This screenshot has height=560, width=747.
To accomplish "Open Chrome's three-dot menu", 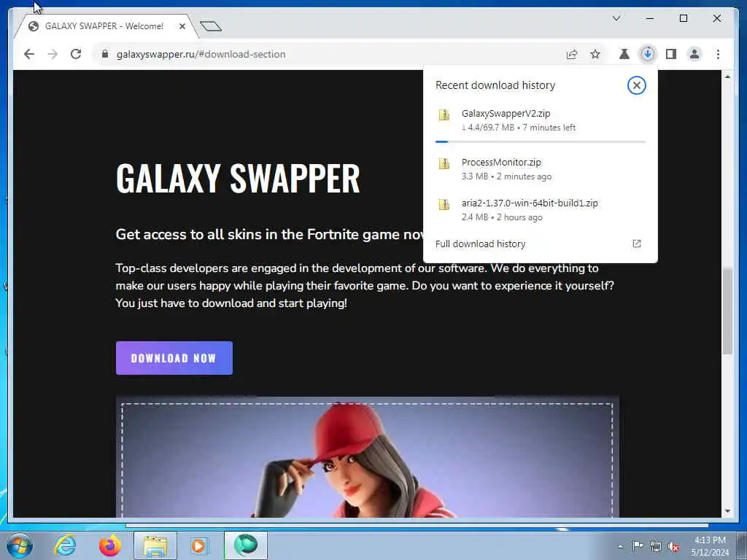I will coord(718,54).
